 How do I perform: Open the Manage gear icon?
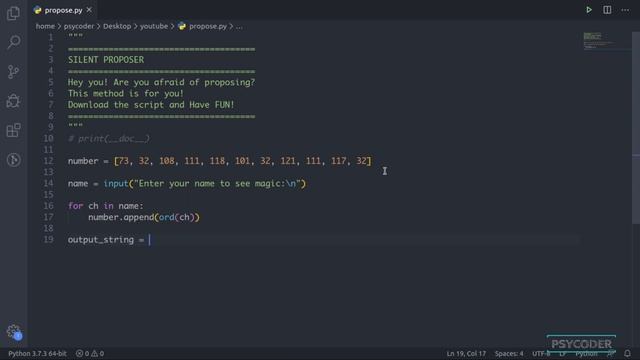[x=13, y=331]
